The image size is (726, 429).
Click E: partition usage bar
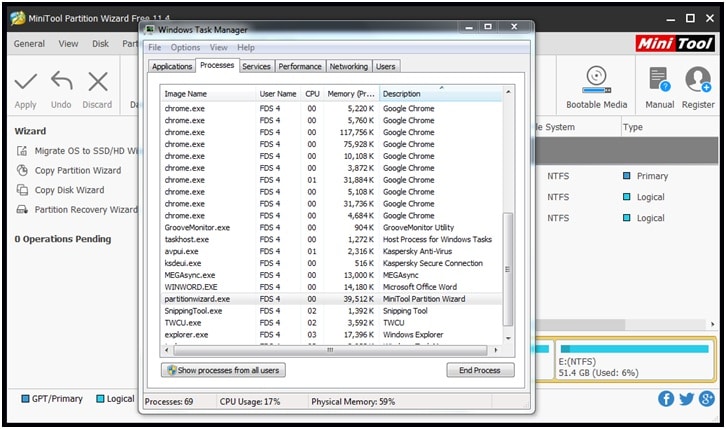click(634, 349)
